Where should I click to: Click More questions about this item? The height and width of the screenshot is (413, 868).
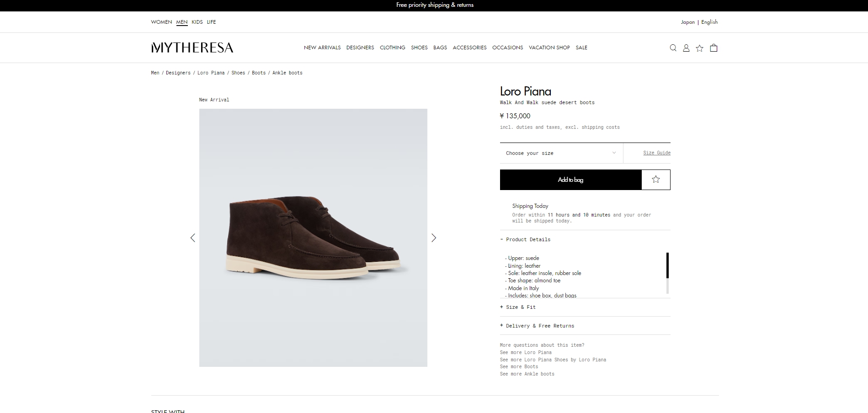pos(542,345)
